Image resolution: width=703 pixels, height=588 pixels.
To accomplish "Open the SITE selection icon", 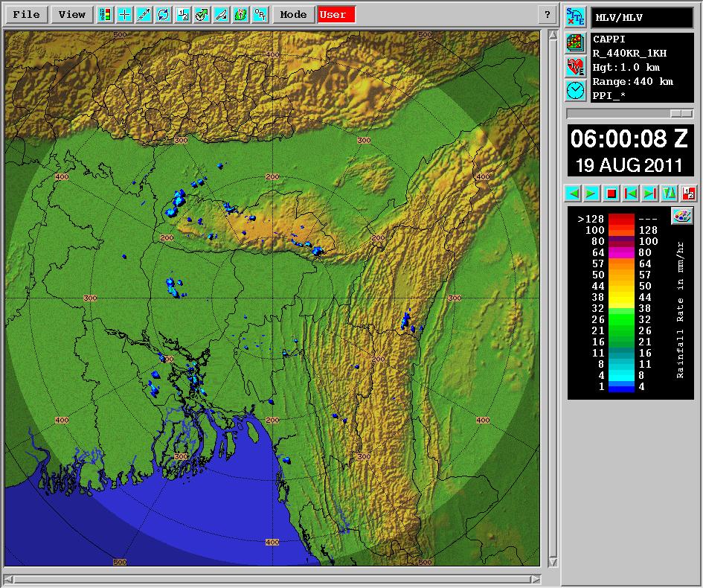I will point(575,17).
